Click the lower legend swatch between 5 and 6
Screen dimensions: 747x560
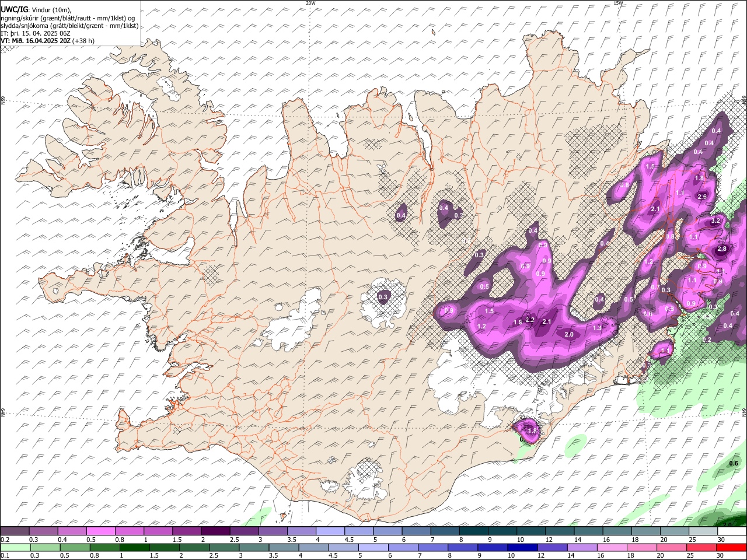pyautogui.click(x=373, y=548)
